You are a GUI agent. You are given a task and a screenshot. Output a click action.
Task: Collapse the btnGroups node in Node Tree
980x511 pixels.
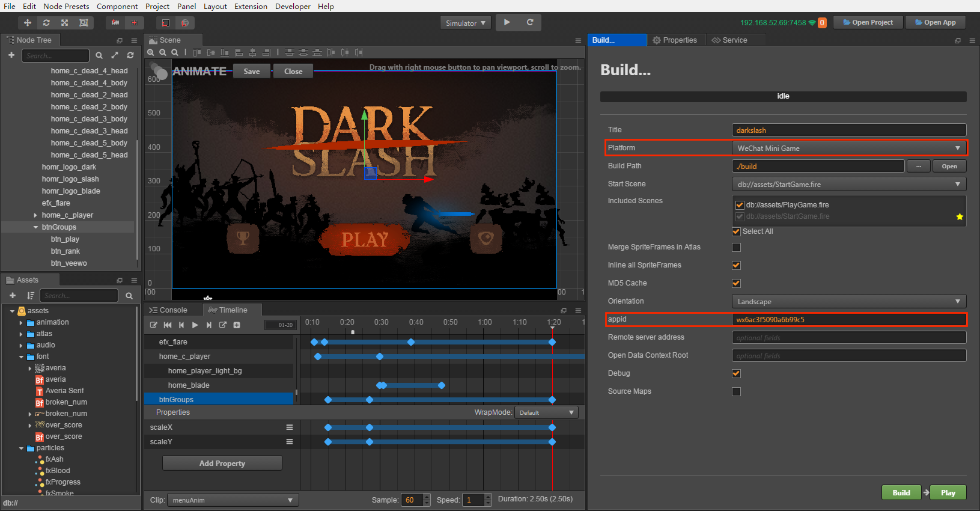[35, 227]
